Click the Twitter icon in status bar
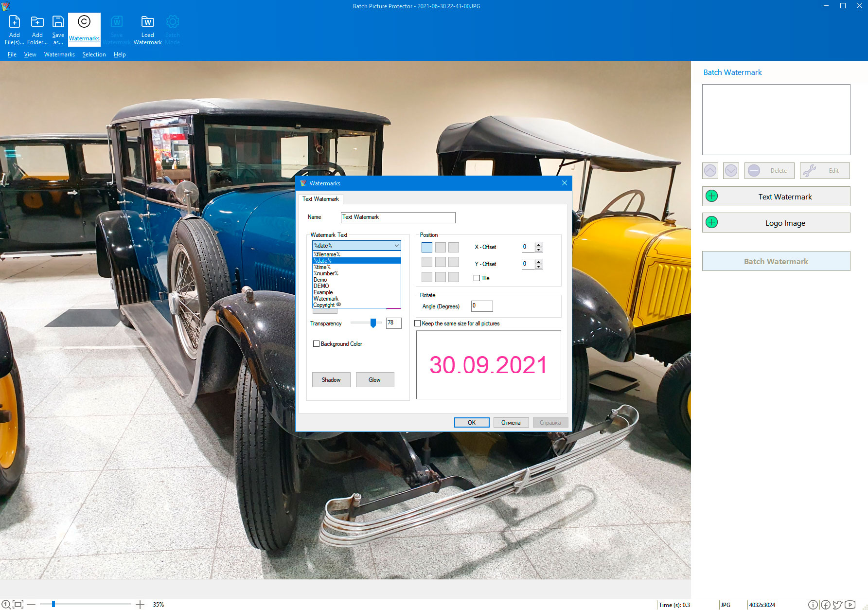This screenshot has height=610, width=868. 837,605
